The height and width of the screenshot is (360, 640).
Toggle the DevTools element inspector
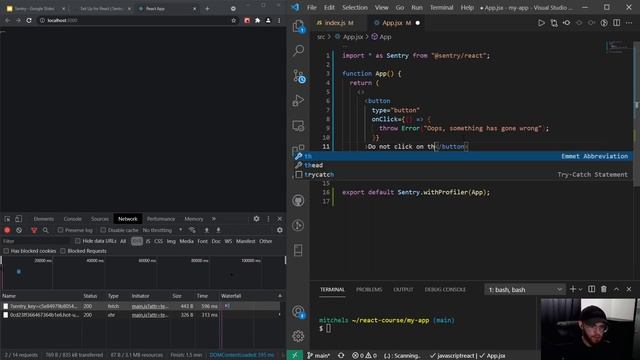[7, 219]
